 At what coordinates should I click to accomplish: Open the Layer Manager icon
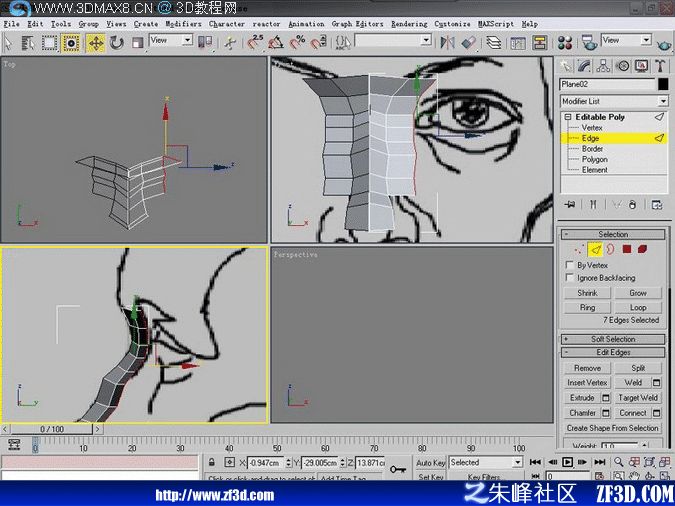point(494,42)
